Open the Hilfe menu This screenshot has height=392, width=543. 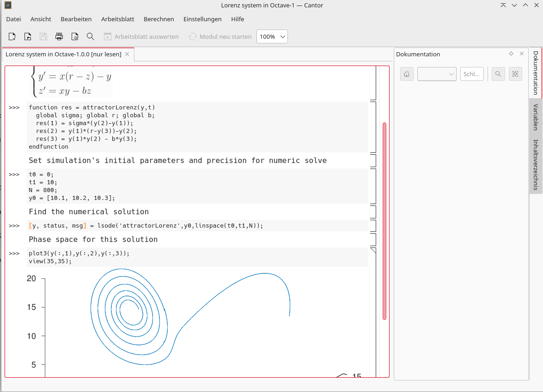pyautogui.click(x=238, y=19)
